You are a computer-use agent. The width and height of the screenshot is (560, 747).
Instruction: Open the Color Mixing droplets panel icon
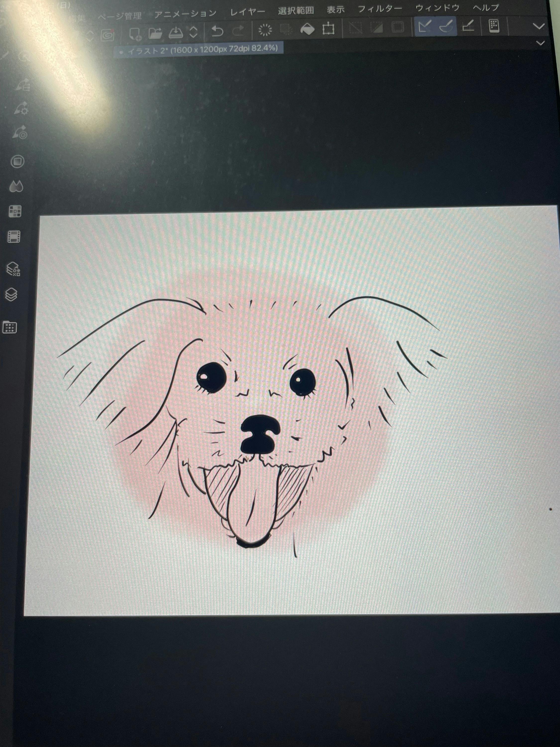click(16, 186)
